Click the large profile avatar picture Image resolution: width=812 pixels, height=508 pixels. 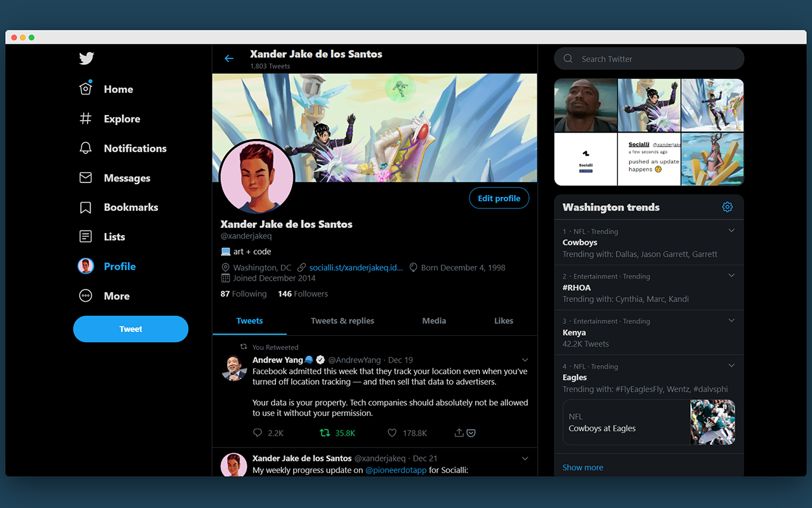[257, 177]
